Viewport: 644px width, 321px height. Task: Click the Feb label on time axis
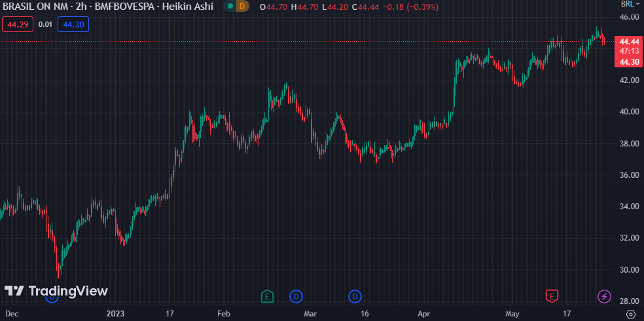223,314
